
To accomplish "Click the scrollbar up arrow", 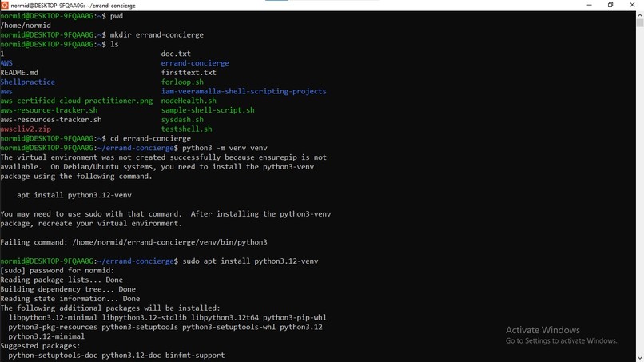I will (640, 15).
